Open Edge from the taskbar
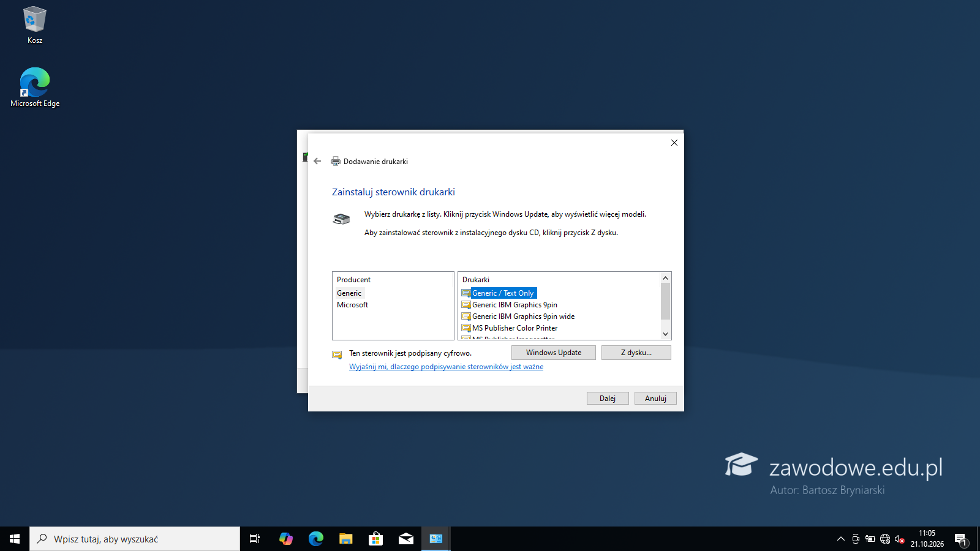980x551 pixels. click(x=316, y=539)
